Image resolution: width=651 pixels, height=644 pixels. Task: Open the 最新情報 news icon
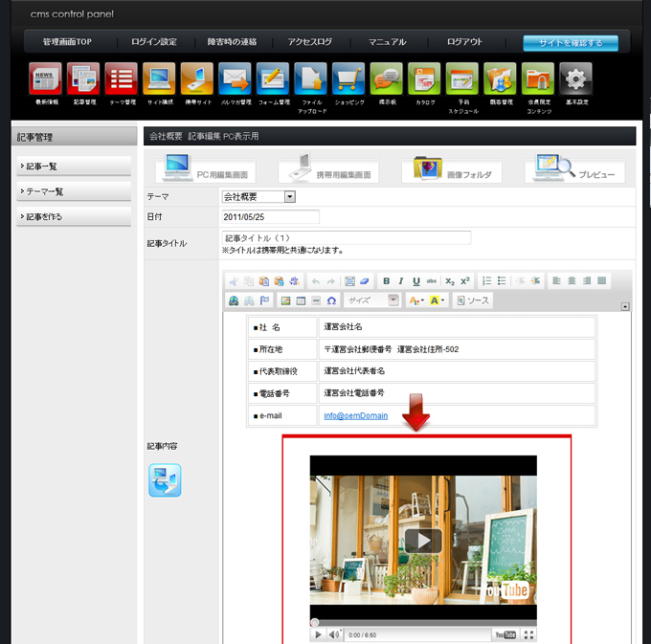(45, 79)
